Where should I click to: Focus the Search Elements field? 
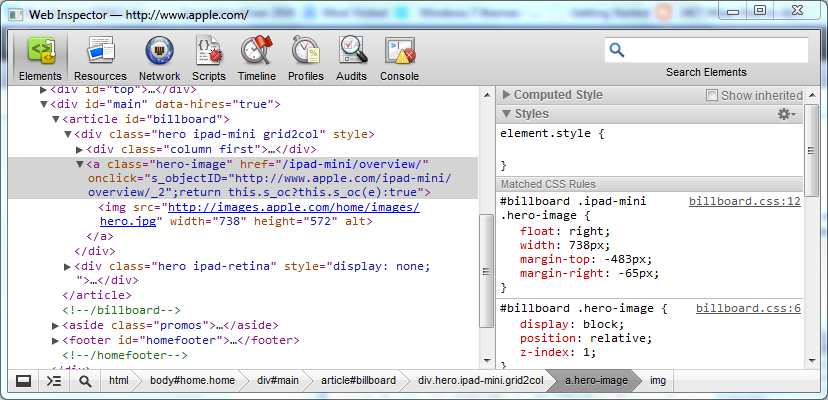706,50
